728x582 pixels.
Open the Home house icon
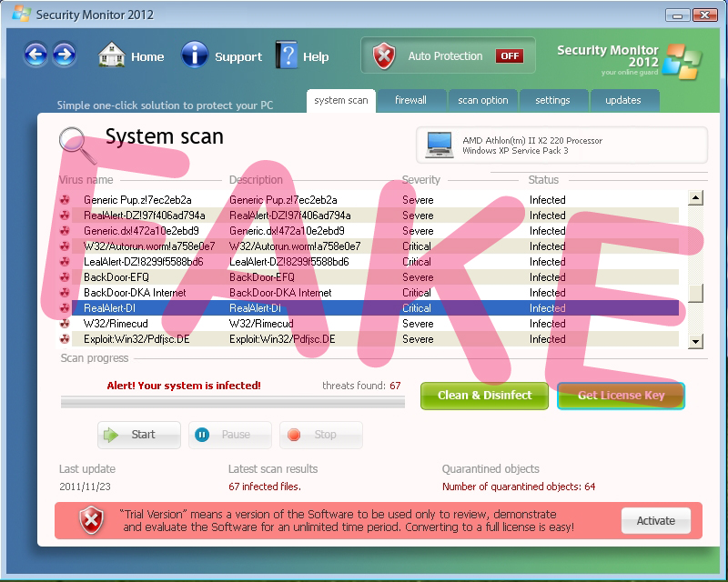coord(111,55)
